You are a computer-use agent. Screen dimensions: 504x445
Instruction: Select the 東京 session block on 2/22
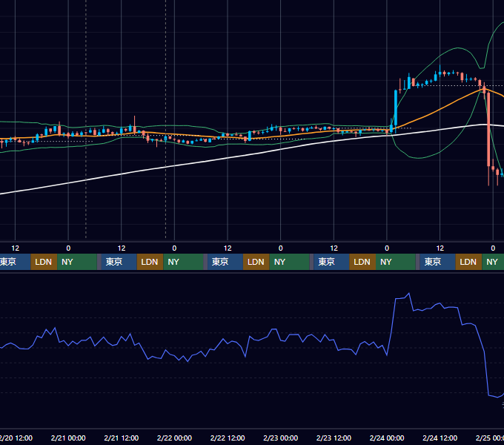225,262
